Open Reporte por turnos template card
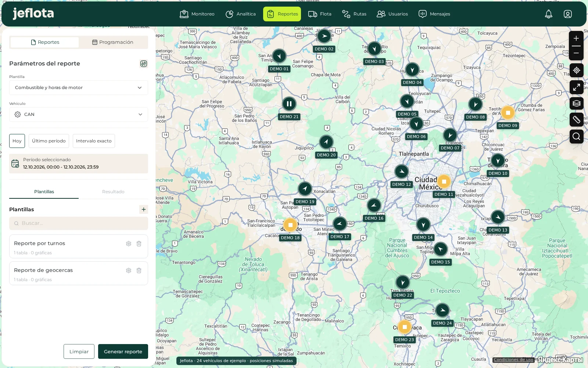 [79, 247]
